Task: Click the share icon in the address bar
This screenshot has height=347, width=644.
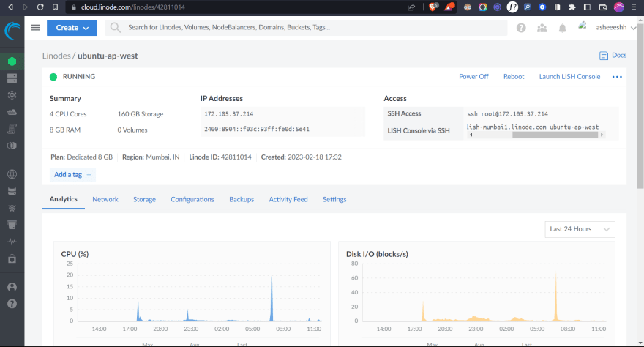Action: click(411, 7)
